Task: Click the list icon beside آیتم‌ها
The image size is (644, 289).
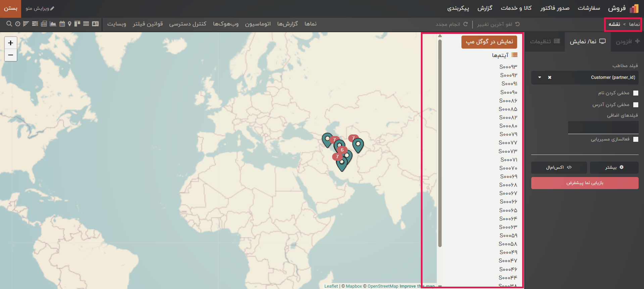Action: 514,55
